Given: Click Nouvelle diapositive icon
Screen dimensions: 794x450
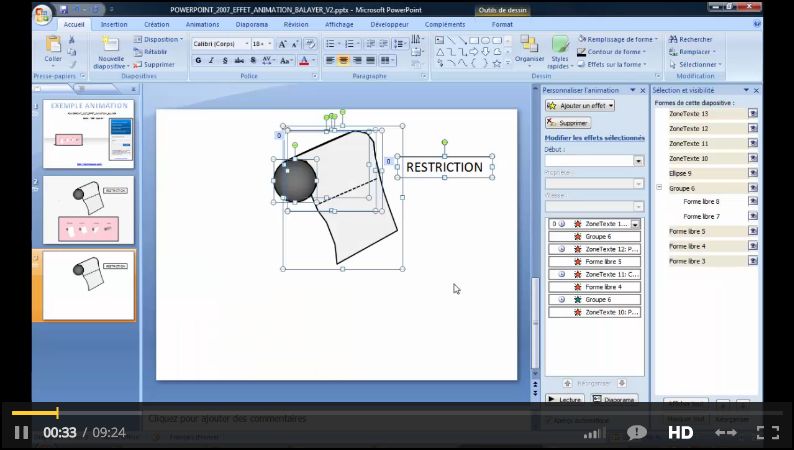Looking at the screenshot, I should click(x=110, y=44).
